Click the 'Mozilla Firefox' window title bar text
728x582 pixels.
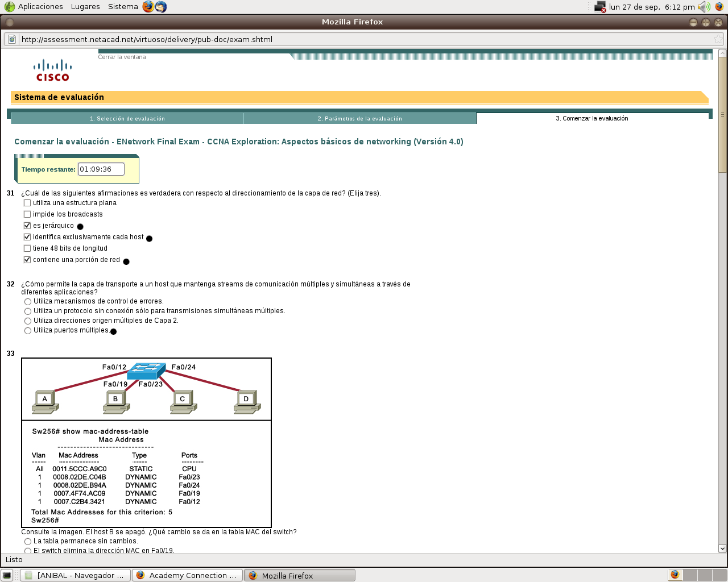pyautogui.click(x=353, y=22)
